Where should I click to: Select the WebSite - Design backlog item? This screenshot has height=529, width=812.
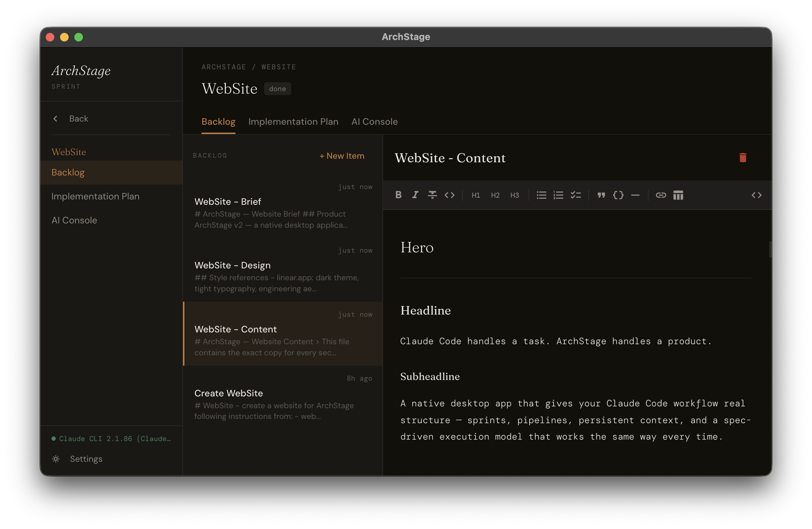232,265
